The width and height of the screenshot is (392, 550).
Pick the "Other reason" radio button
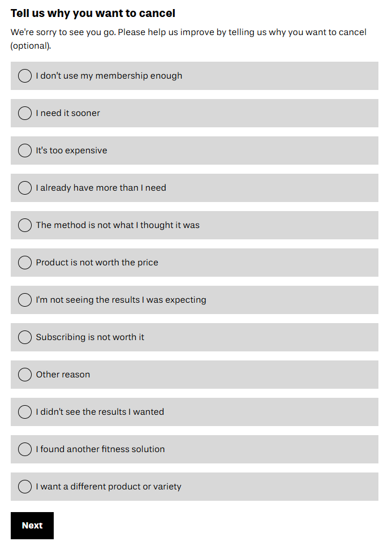pyautogui.click(x=25, y=375)
